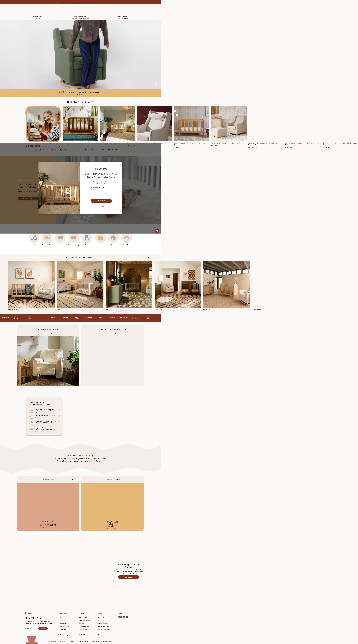This screenshot has height=644, width=358.
Task: Show previous Favorite Nurseries slide
Action: coord(148,258)
